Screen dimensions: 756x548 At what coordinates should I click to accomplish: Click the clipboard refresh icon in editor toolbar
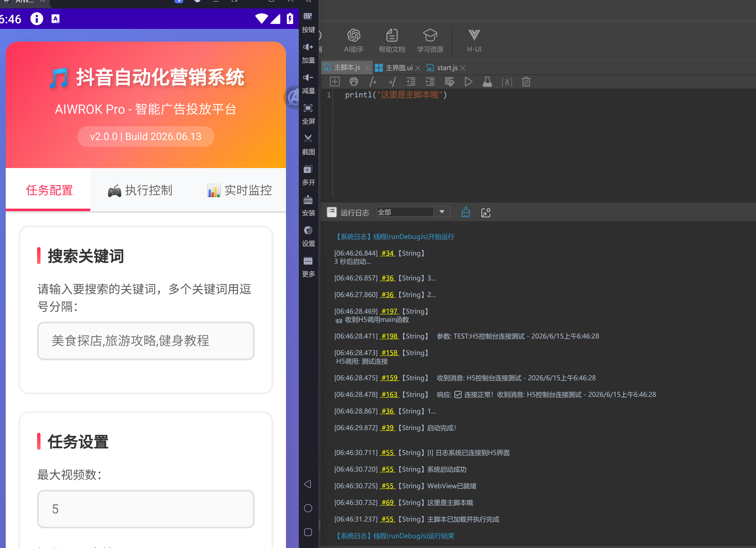[526, 82]
